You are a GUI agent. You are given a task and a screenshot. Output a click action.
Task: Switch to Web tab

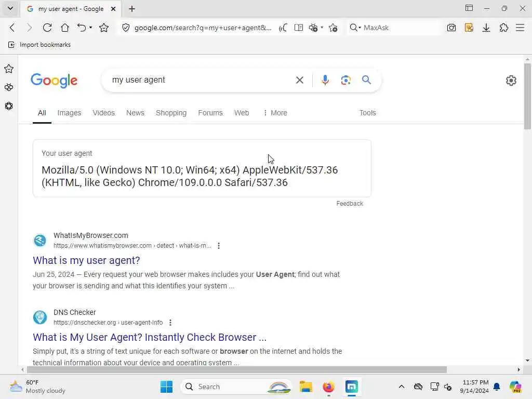point(242,113)
